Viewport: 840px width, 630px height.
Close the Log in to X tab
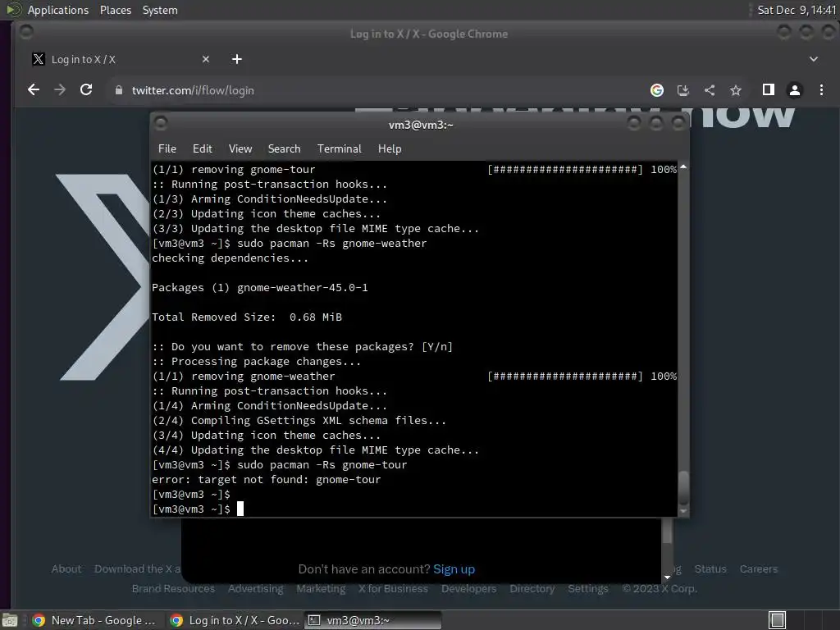click(x=206, y=59)
